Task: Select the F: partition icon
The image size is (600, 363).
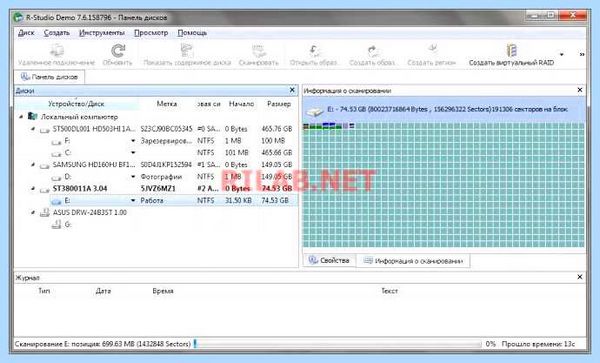Action: coord(56,142)
